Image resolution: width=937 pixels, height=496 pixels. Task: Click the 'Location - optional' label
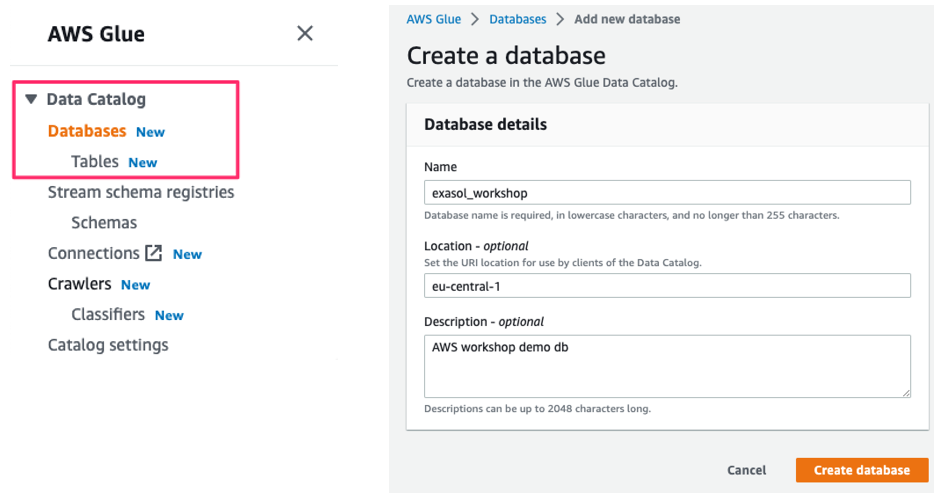click(476, 246)
